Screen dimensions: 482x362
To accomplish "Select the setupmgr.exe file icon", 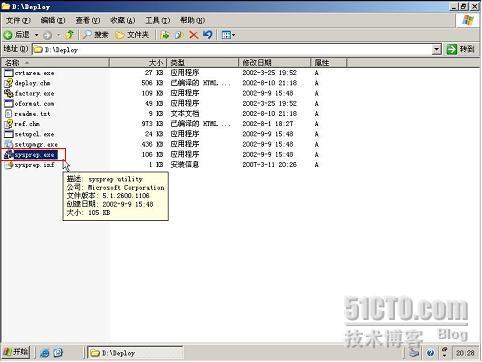I will 9,144.
